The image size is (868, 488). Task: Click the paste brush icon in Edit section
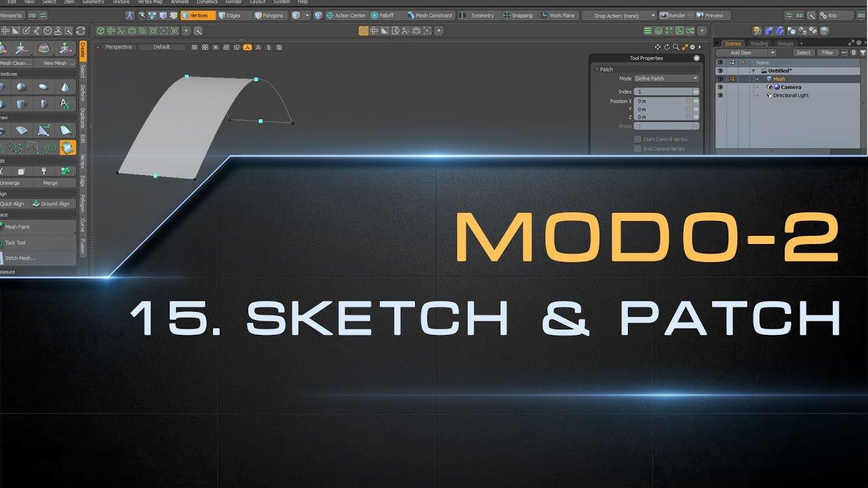coord(43,171)
